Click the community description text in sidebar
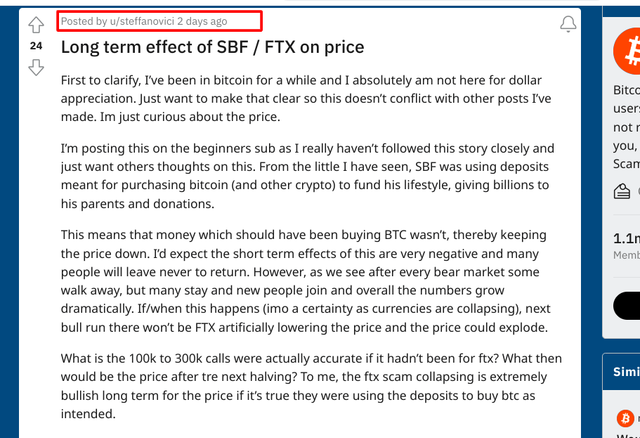The width and height of the screenshot is (640, 438). click(627, 127)
